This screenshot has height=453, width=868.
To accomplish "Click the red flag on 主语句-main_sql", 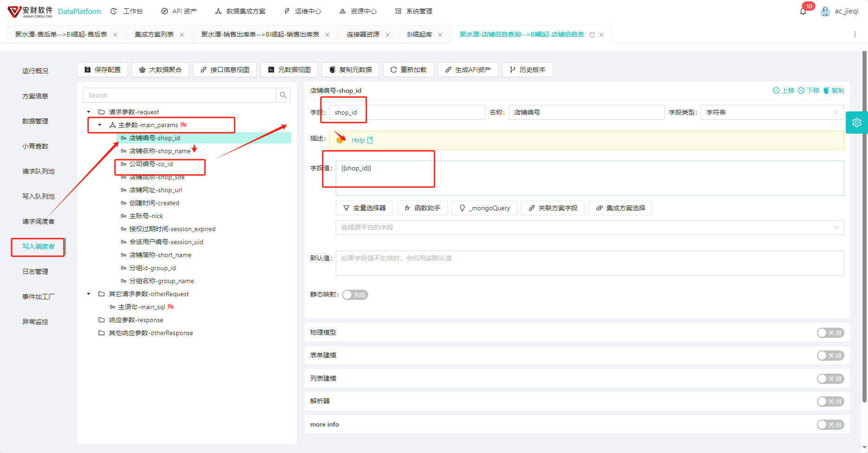I will pyautogui.click(x=171, y=307).
